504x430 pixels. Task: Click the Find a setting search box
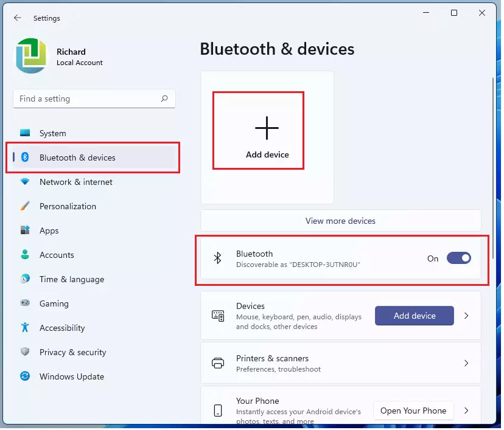[x=94, y=99]
